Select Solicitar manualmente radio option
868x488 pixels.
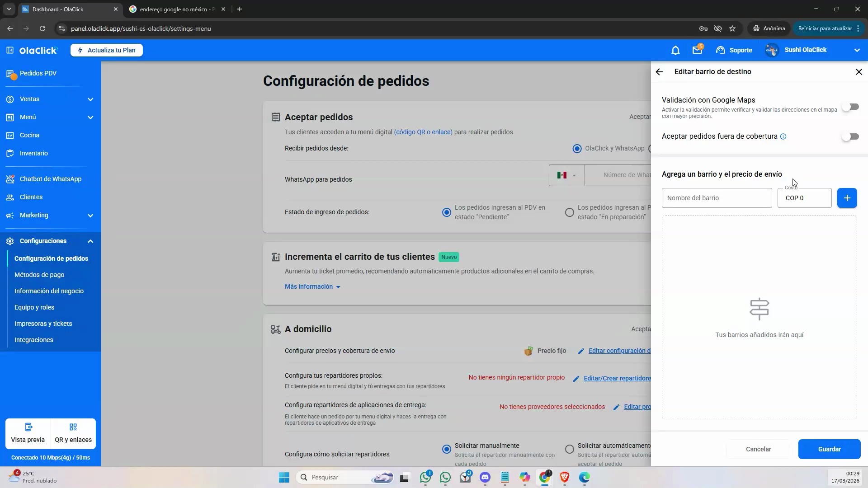coord(447,449)
